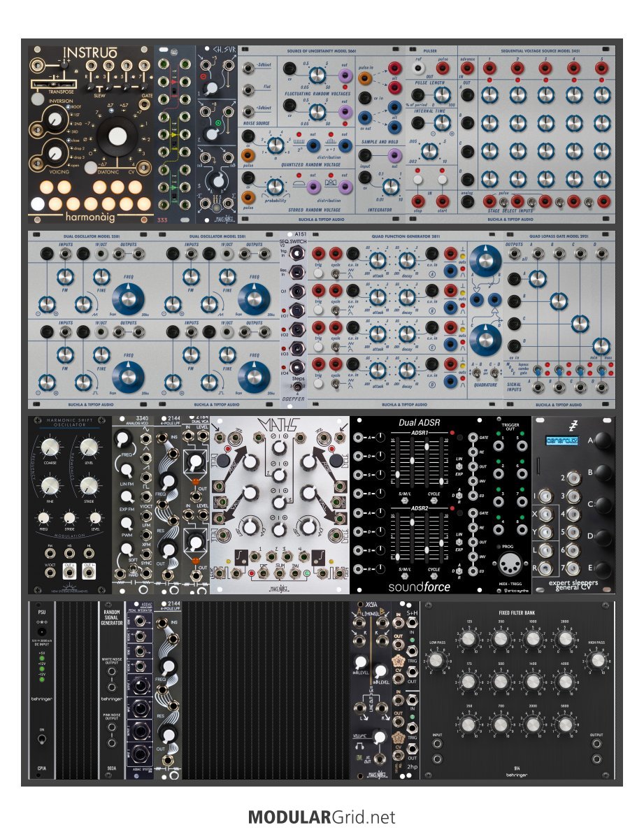Click the X input jack on General CV
The height and width of the screenshot is (832, 644).
click(545, 514)
